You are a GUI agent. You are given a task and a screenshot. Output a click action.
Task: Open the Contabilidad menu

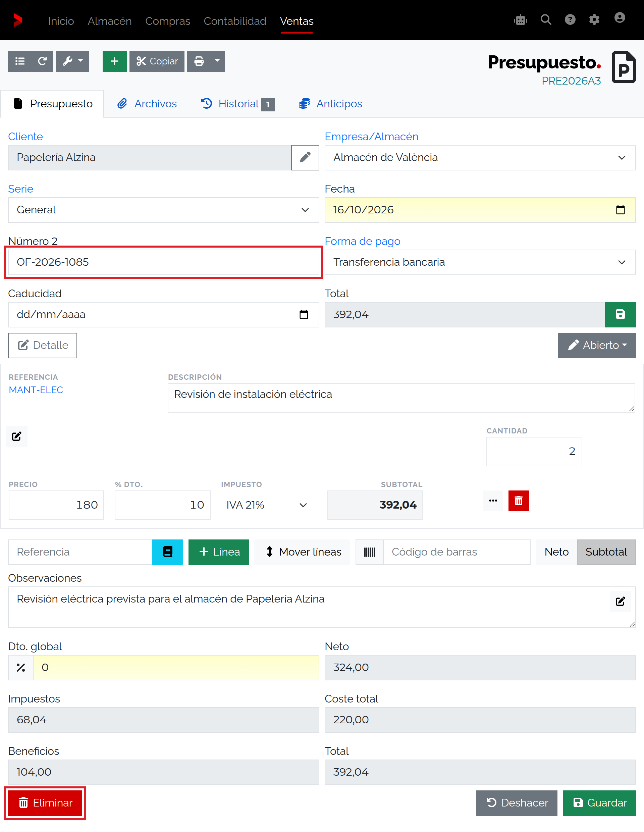point(235,21)
